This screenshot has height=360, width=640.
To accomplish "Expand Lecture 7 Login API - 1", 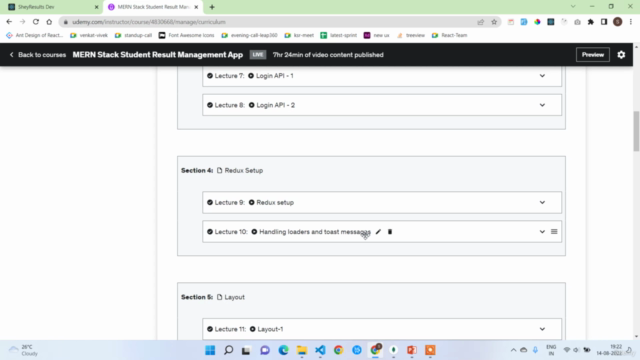I will tap(542, 76).
